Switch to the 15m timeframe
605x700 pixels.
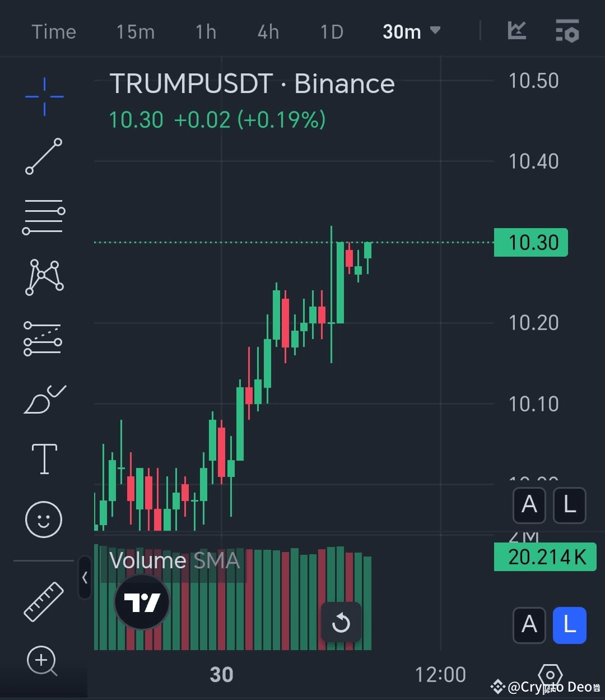(135, 32)
